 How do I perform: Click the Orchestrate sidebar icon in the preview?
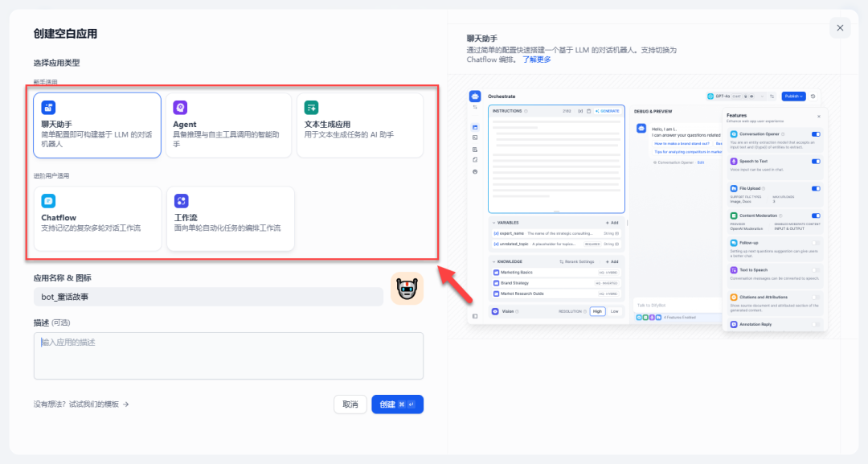pyautogui.click(x=475, y=127)
